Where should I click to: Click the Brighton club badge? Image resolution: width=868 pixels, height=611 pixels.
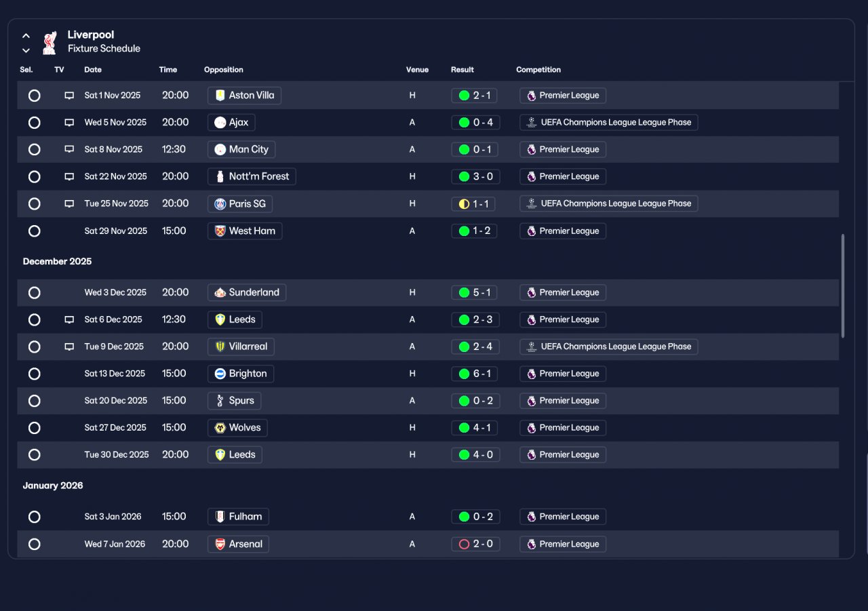click(220, 374)
